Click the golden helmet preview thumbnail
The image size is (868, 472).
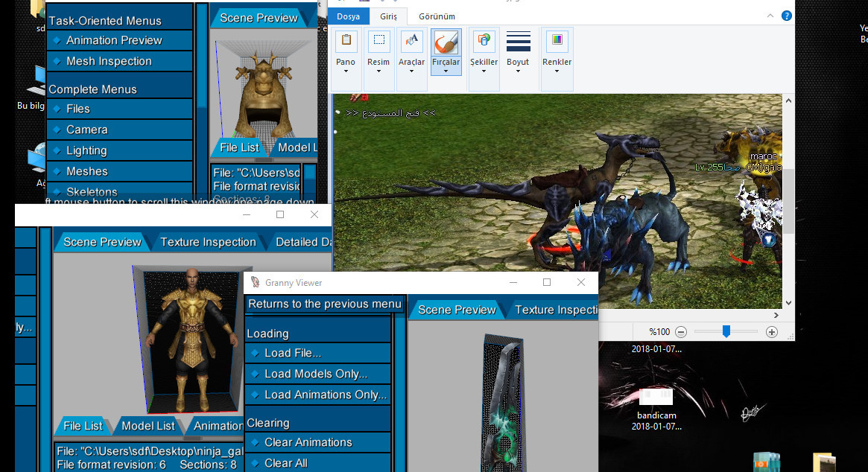[x=263, y=94]
